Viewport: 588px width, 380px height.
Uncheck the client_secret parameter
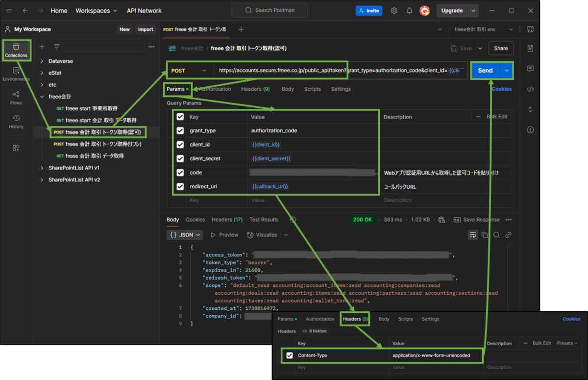click(180, 158)
